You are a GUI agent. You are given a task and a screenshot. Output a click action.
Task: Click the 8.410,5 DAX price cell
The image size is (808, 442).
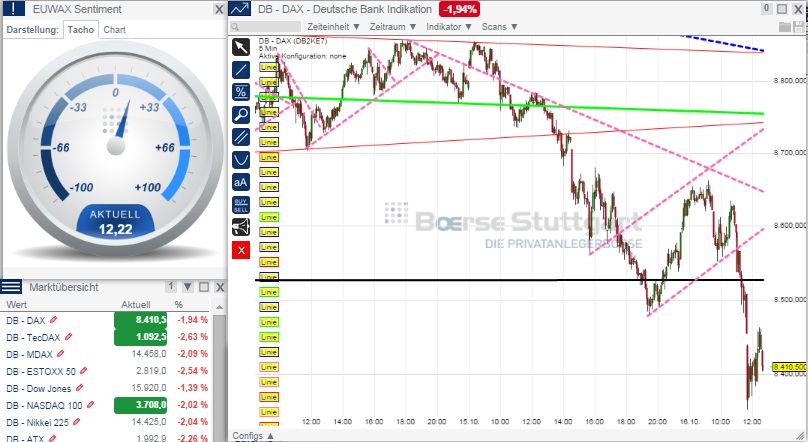(141, 320)
